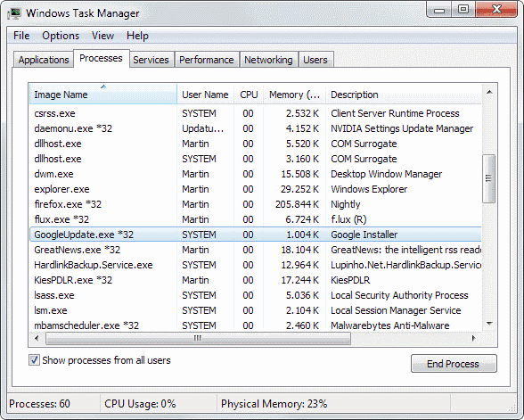Image resolution: width=524 pixels, height=420 pixels.
Task: Click the Physical Memory: 23% status entry
Action: click(x=274, y=404)
